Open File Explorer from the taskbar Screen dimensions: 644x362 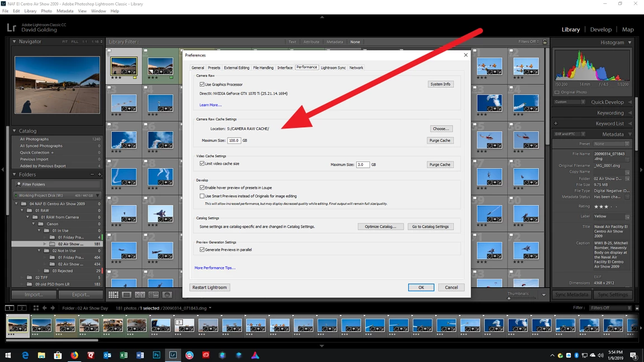click(x=41, y=355)
